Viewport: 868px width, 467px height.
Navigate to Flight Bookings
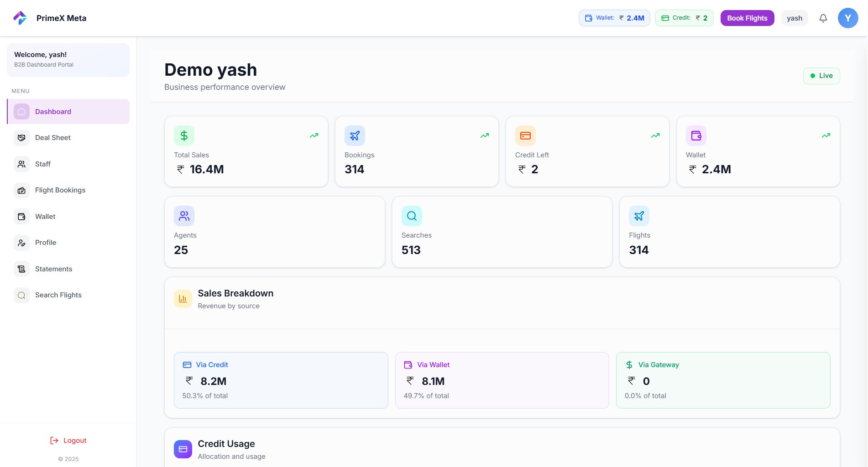click(x=68, y=190)
